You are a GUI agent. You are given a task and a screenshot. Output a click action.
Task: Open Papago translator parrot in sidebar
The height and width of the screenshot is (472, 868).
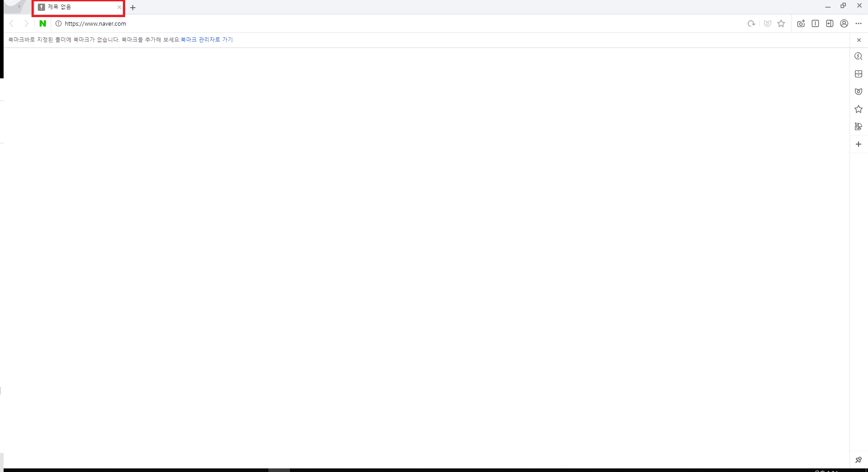click(859, 127)
